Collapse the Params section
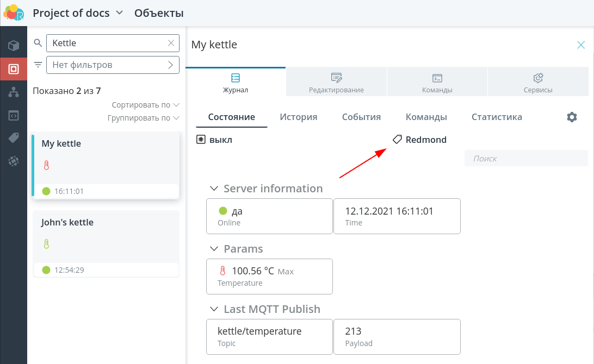Screen dimensions: 594x364 pyautogui.click(x=214, y=249)
